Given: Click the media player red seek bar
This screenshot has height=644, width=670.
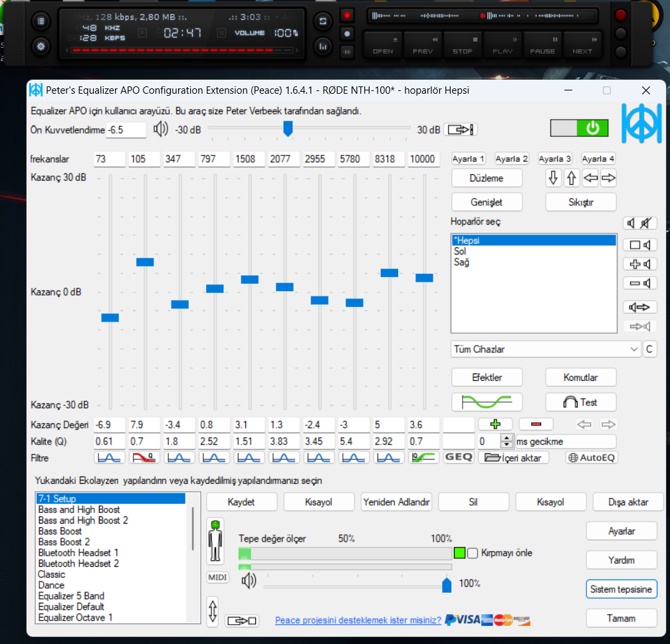Looking at the screenshot, I should tap(181, 51).
